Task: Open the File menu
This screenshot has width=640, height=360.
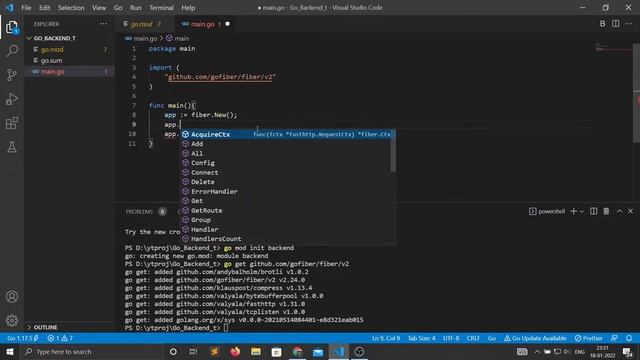Action: tap(26, 8)
